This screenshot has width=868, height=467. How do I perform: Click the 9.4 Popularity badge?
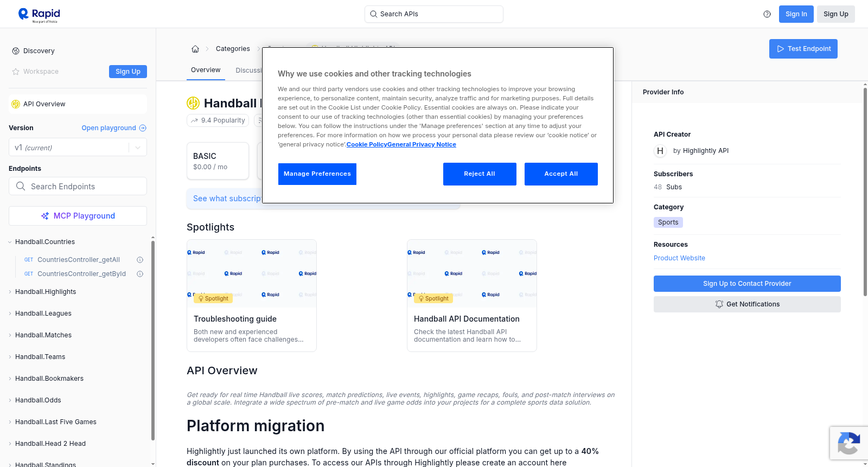pos(218,120)
